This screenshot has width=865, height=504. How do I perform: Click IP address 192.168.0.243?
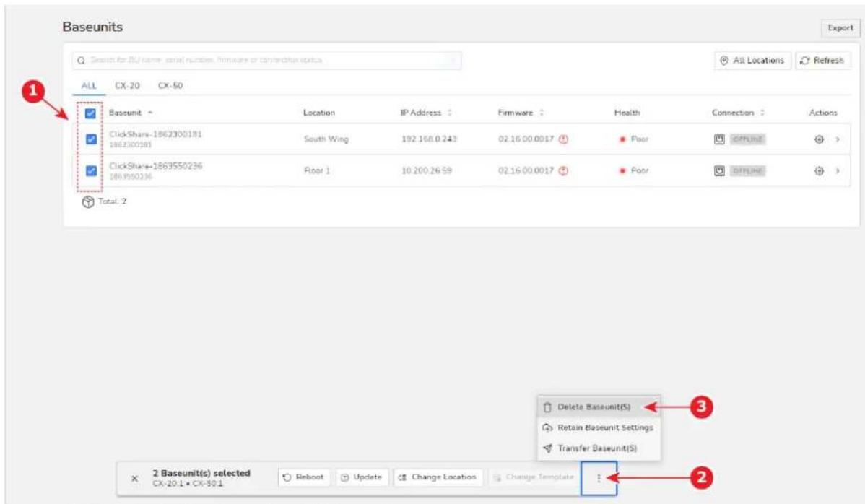point(429,139)
